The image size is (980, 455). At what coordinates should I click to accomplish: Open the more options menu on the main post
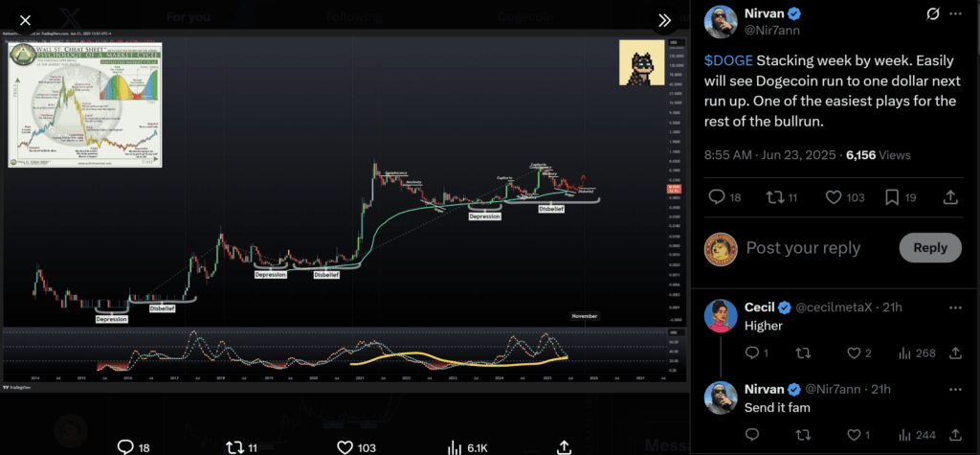(x=956, y=13)
